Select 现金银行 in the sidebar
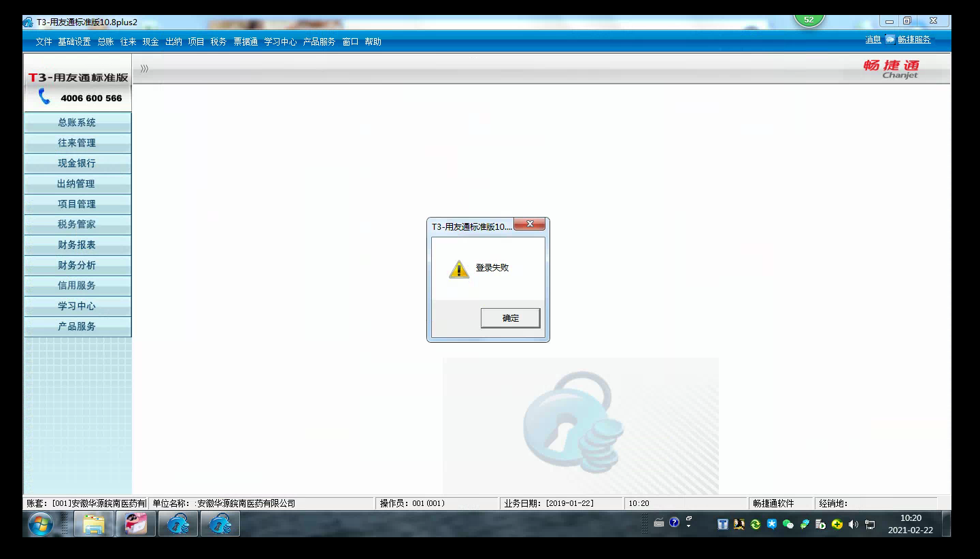The image size is (980, 559). click(77, 163)
